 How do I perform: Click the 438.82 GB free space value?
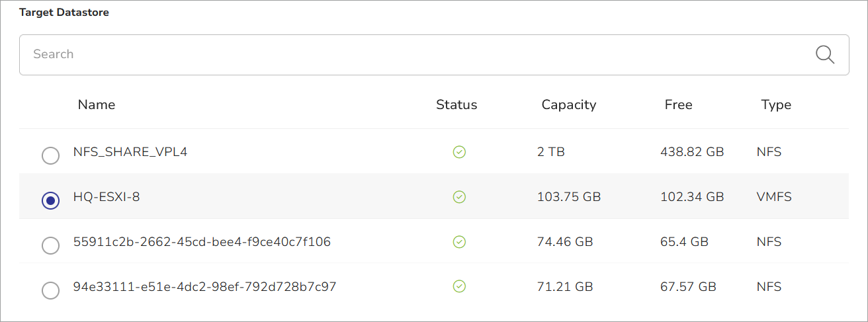pyautogui.click(x=692, y=152)
